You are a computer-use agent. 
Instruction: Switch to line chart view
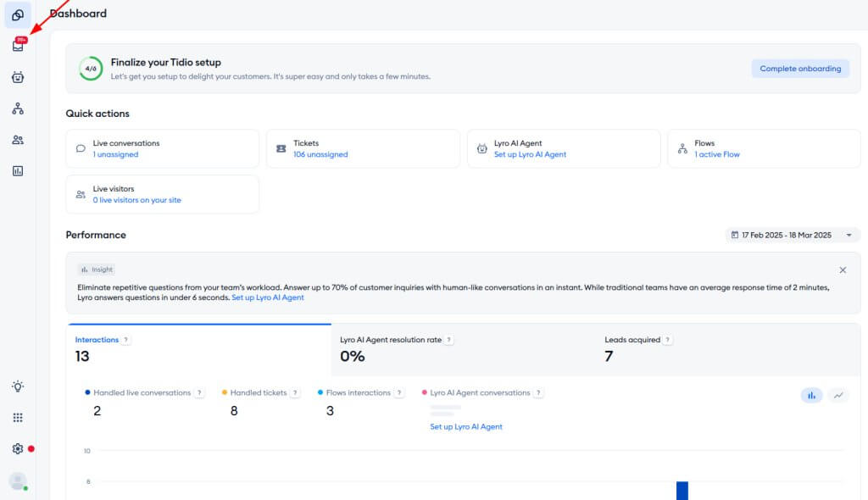[x=838, y=396]
